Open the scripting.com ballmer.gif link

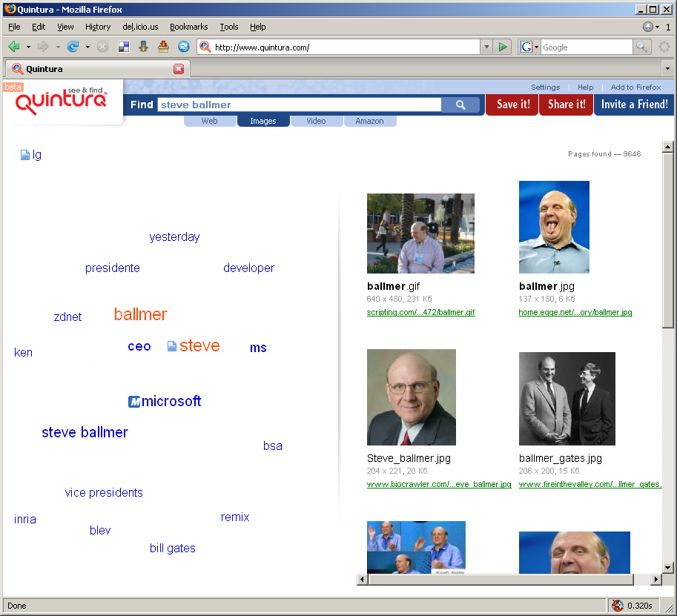coord(420,312)
